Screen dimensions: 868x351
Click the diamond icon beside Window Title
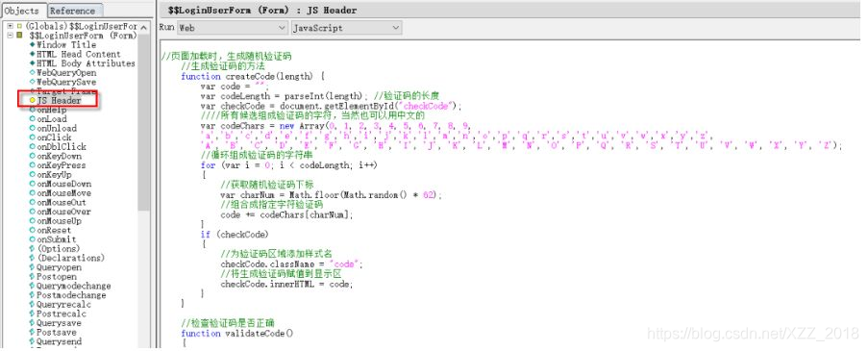click(32, 45)
